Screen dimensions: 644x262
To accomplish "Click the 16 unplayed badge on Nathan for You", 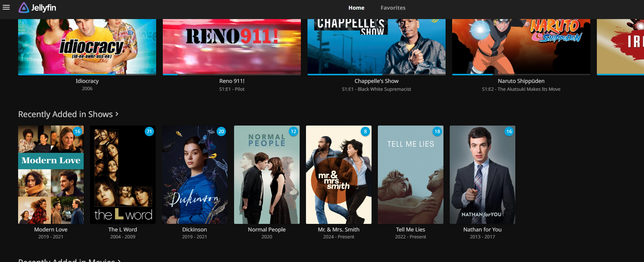I will click(509, 131).
